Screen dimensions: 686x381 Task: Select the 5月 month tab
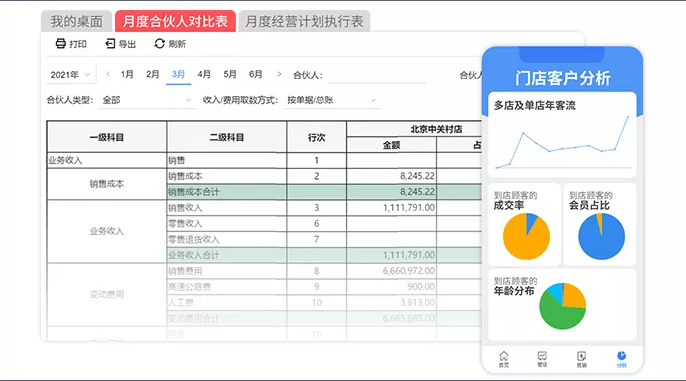tap(230, 74)
